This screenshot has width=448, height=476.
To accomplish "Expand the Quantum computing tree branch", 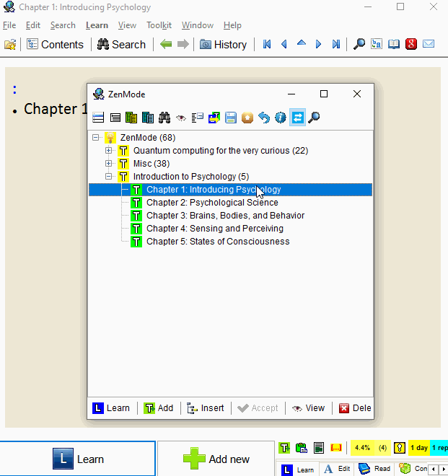I will coord(109,151).
